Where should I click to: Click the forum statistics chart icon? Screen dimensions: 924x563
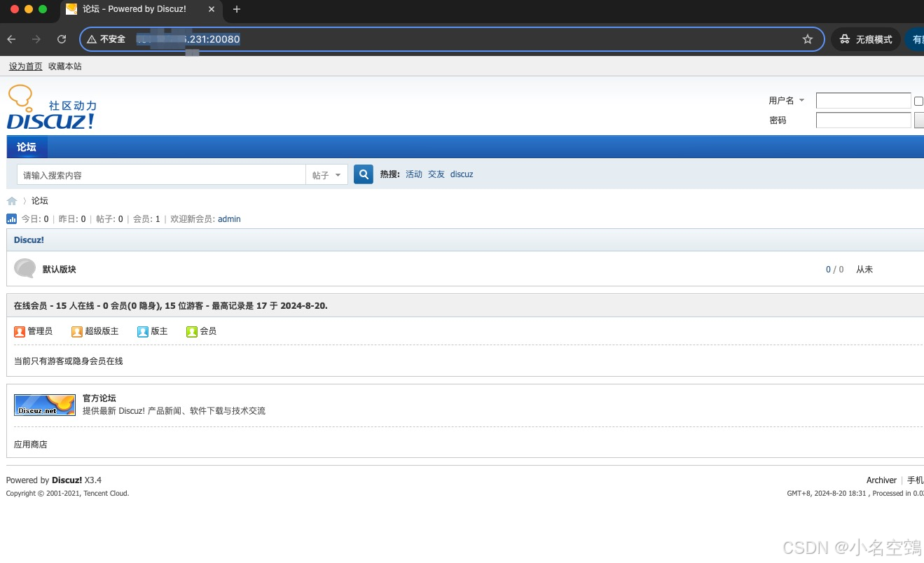[11, 218]
